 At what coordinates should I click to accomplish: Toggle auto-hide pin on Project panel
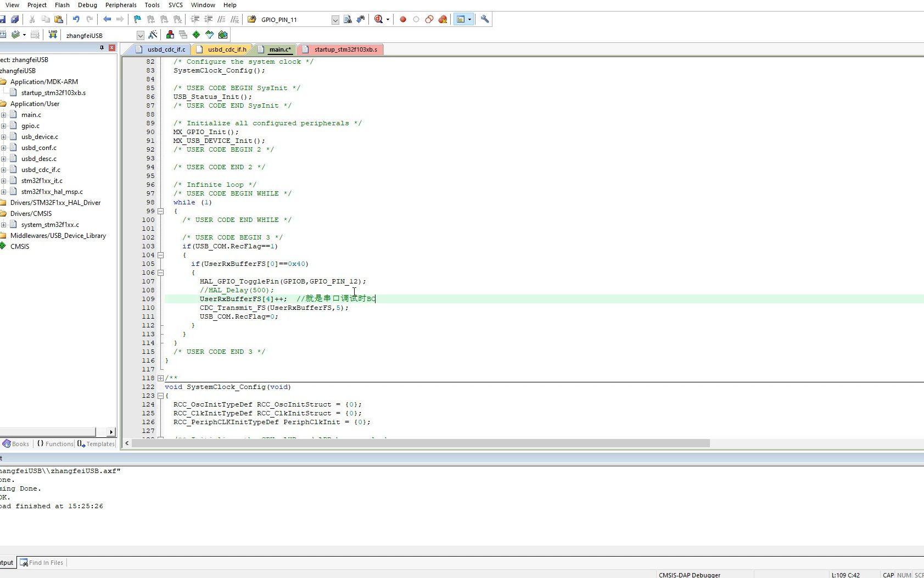click(x=102, y=48)
